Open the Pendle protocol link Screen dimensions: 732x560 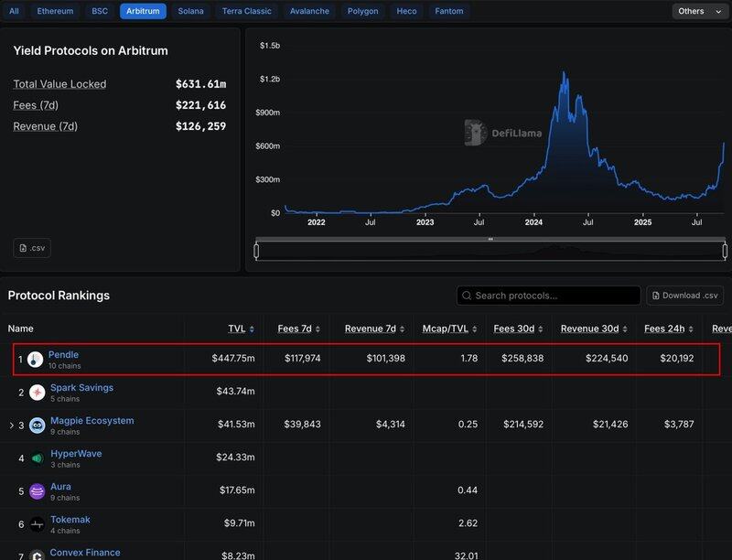[x=63, y=355]
